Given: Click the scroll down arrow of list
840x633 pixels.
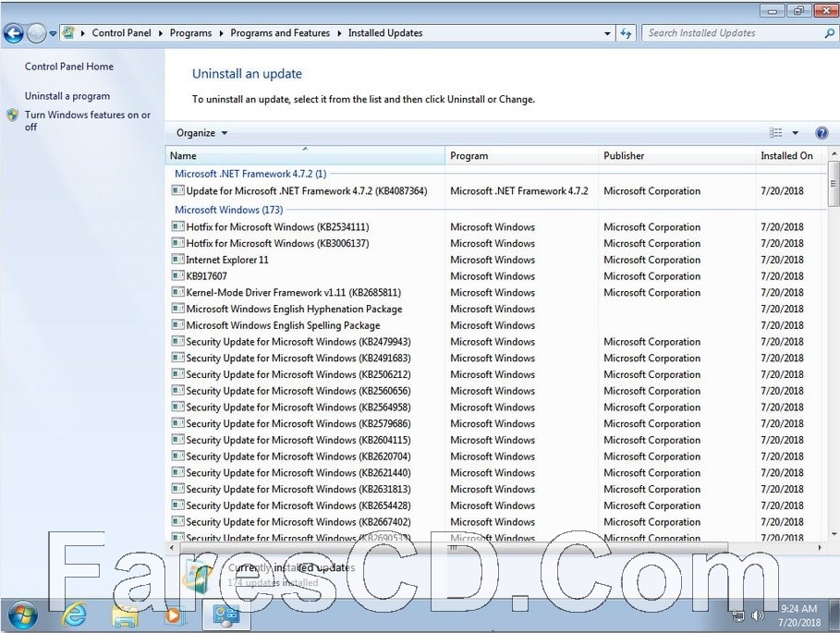Looking at the screenshot, I should 833,534.
